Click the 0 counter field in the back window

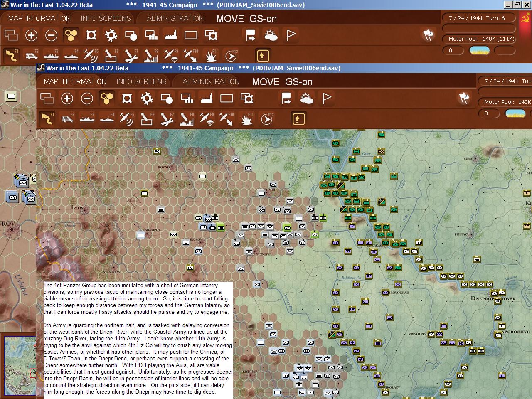point(453,50)
